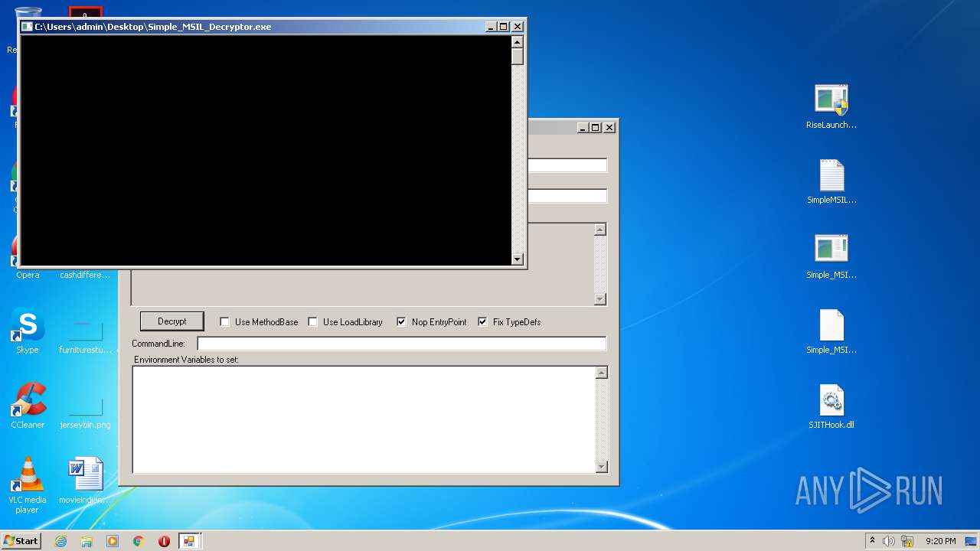Select the SJITHook.dll desktop icon
The height and width of the screenshot is (551, 980).
click(831, 407)
